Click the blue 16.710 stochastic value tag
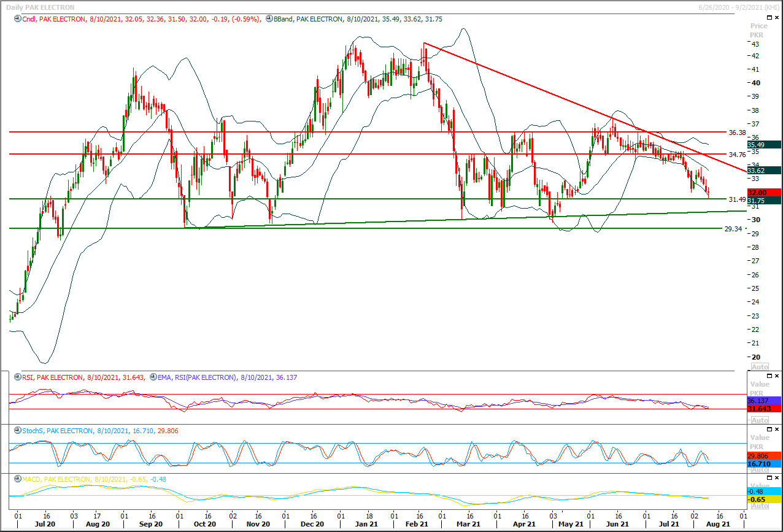783x532 pixels. (x=763, y=465)
